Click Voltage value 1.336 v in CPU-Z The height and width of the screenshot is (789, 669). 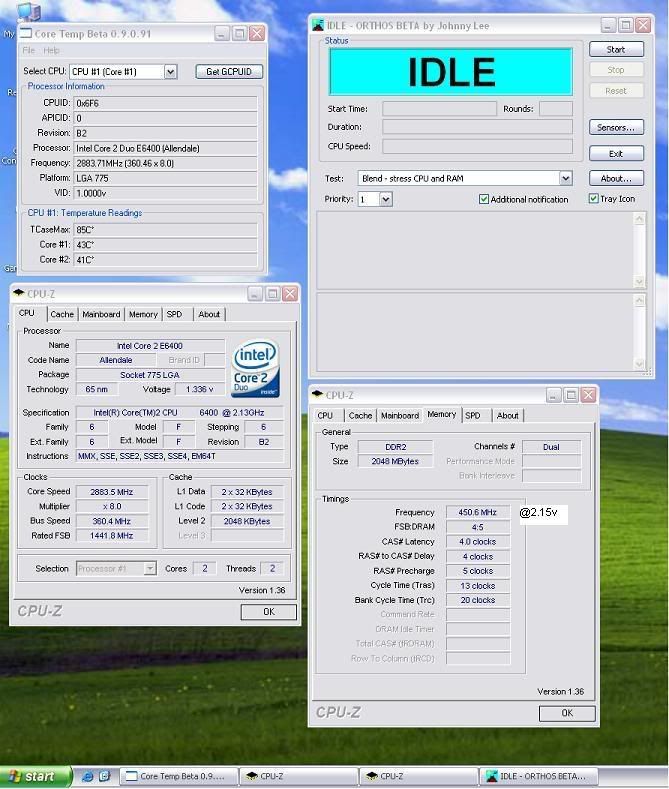(x=200, y=389)
